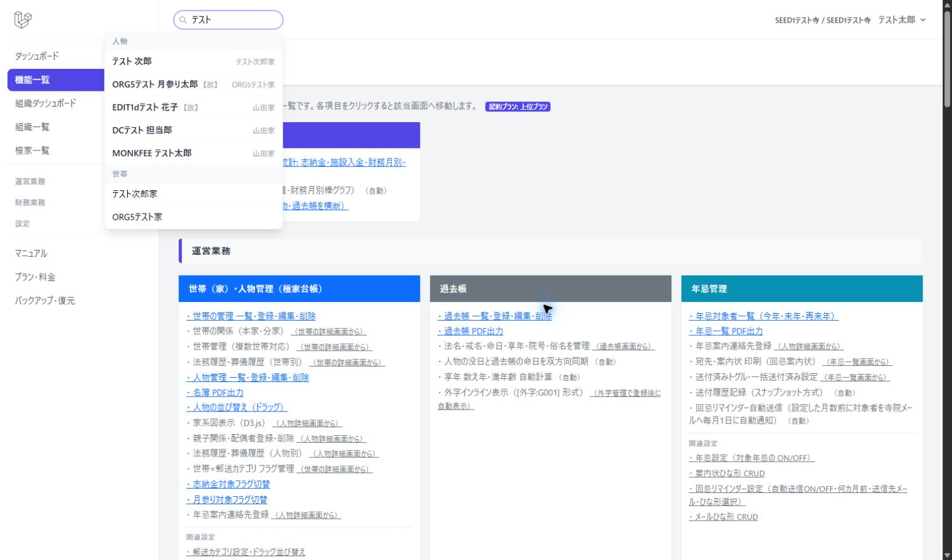Open 檀家一覧 in sidebar

(x=32, y=151)
